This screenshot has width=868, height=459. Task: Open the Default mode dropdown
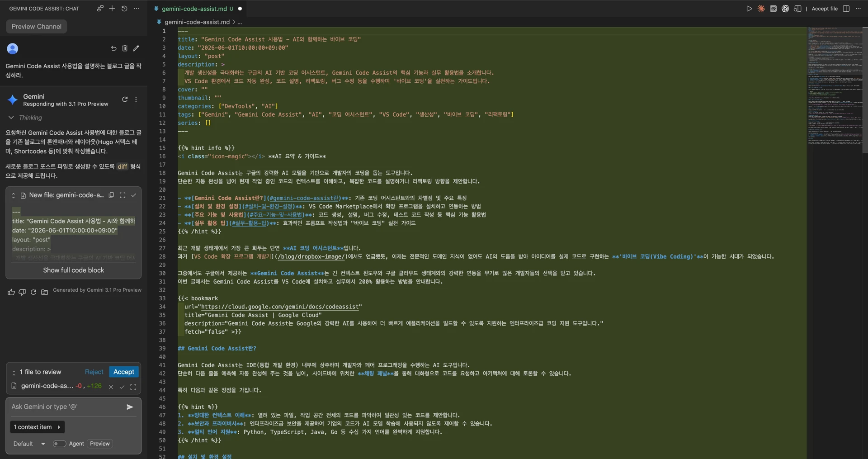pyautogui.click(x=29, y=444)
